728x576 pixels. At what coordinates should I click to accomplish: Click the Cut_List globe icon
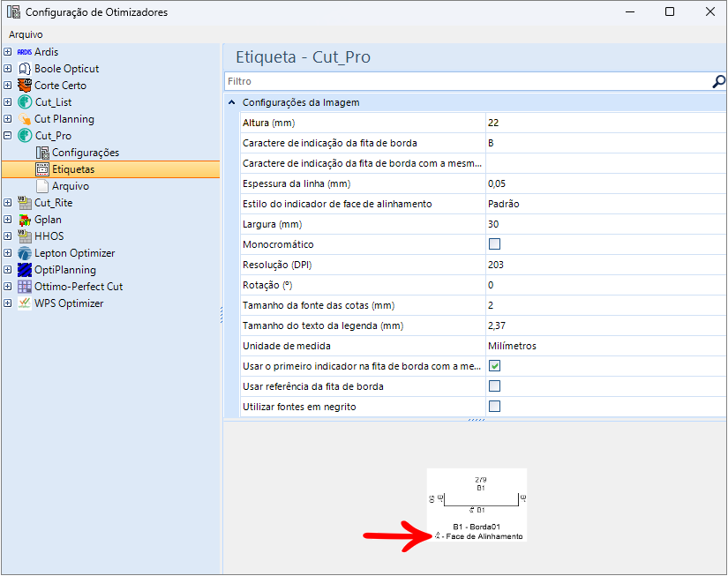click(x=25, y=102)
